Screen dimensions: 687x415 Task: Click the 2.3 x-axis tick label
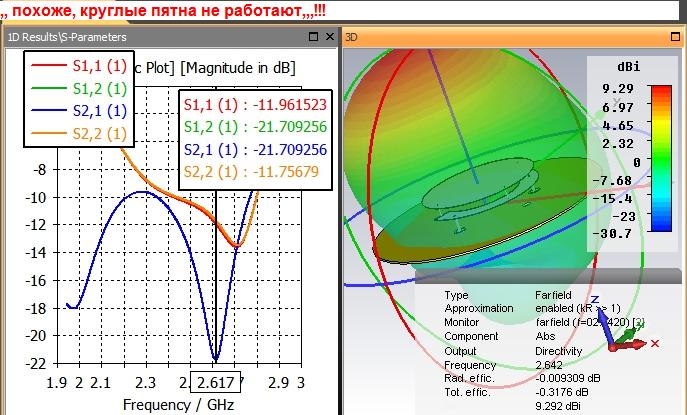(x=145, y=383)
